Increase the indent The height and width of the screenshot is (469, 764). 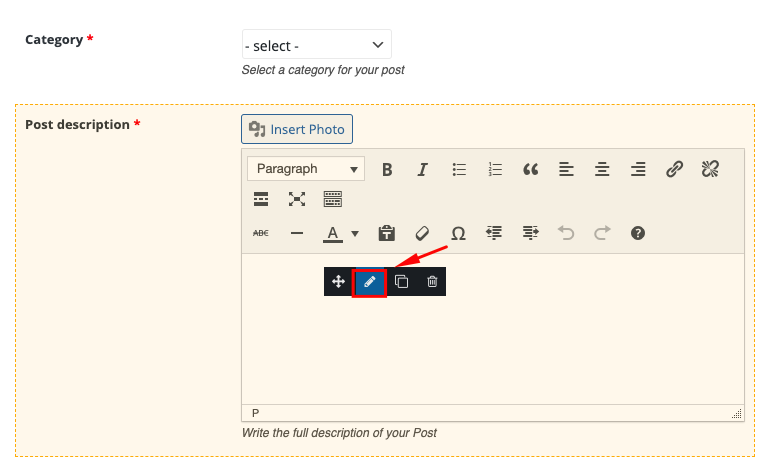[531, 233]
